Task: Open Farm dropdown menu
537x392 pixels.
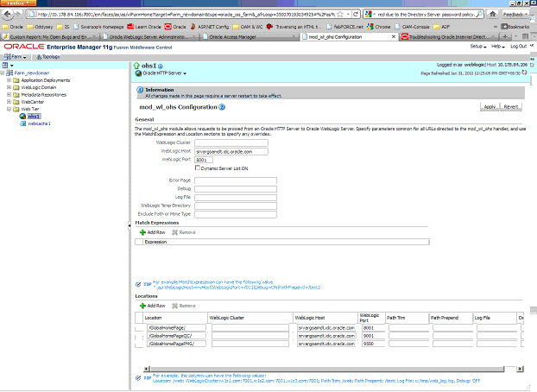Action: (16, 57)
